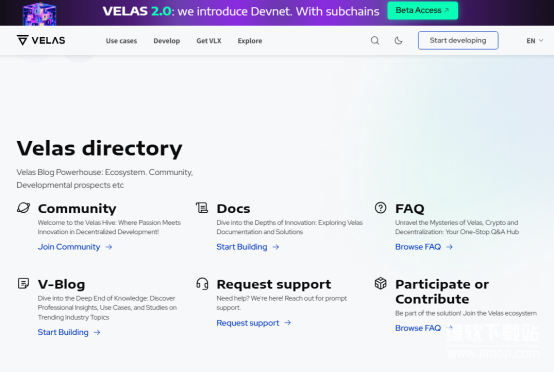The width and height of the screenshot is (554, 373).
Task: Click the Request support headset icon
Action: (x=202, y=284)
